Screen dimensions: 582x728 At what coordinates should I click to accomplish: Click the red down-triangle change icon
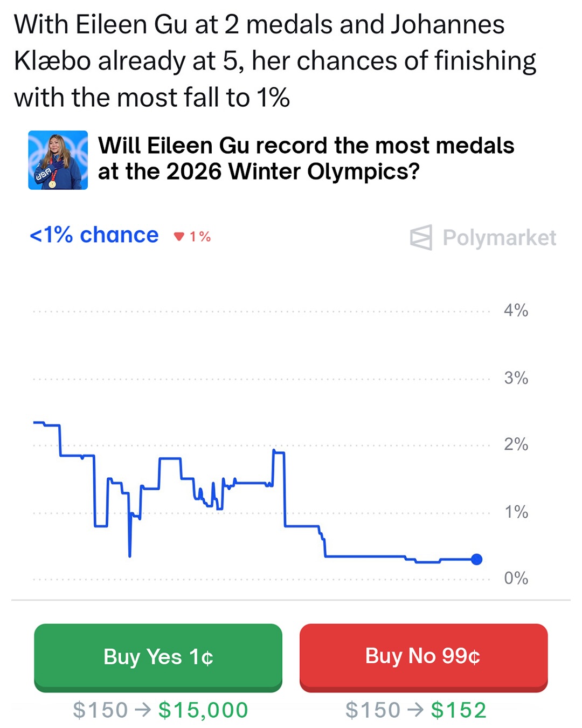click(179, 236)
